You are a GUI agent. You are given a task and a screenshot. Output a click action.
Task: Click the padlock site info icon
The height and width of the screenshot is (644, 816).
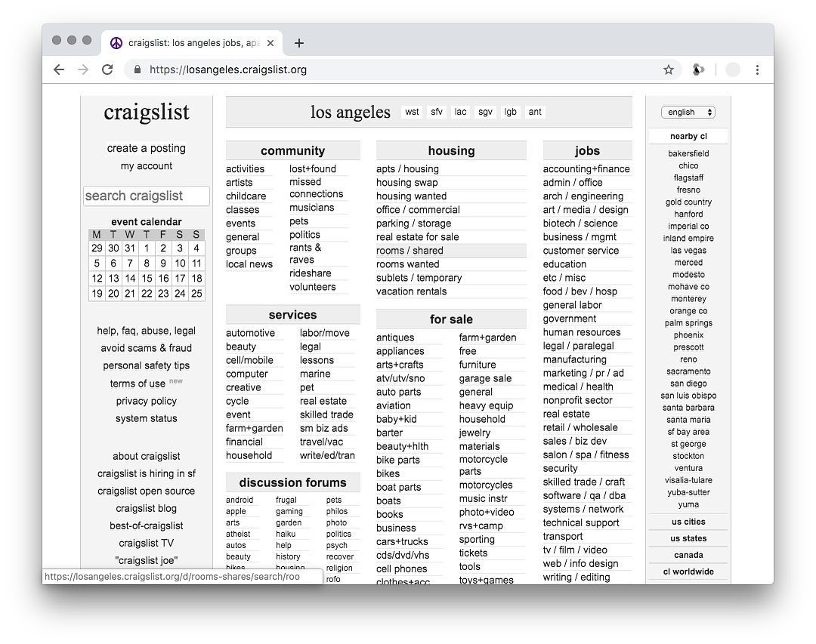pyautogui.click(x=138, y=69)
